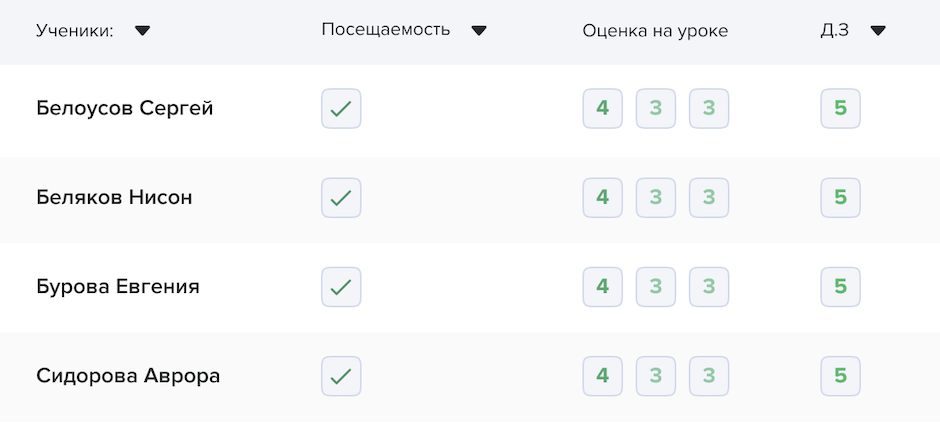The width and height of the screenshot is (940, 422).
Task: Open the Ученики sort dropdown arrow
Action: tap(143, 31)
